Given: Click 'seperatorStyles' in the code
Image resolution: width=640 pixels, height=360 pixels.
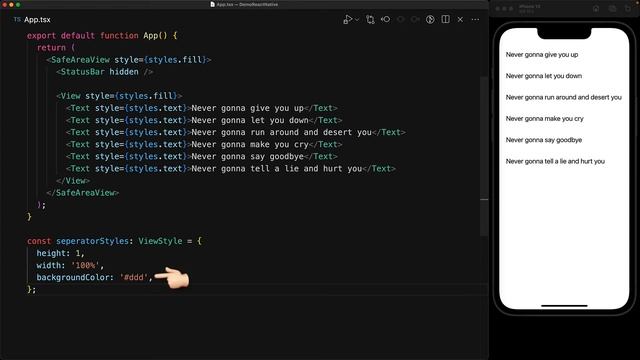Looking at the screenshot, I should 92,241.
